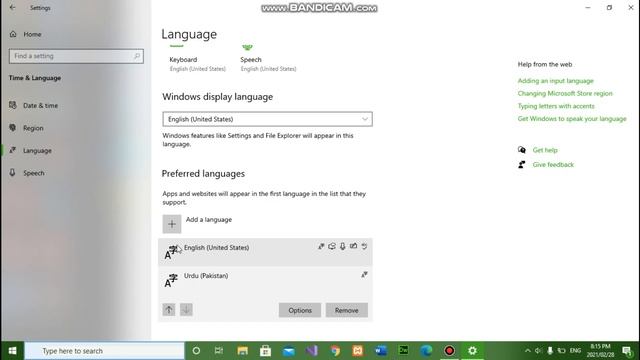Click the Give feedback link
Image resolution: width=640 pixels, height=360 pixels.
[553, 164]
